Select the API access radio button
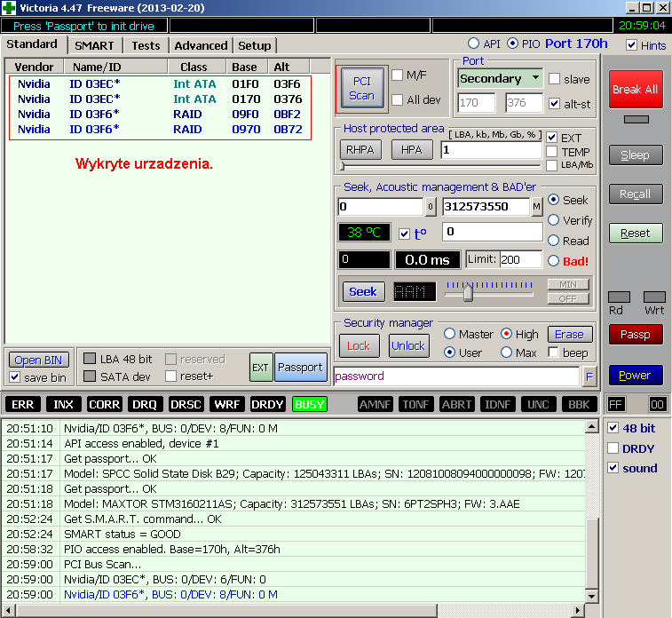Screen dimensions: 672x618 [x=473, y=44]
